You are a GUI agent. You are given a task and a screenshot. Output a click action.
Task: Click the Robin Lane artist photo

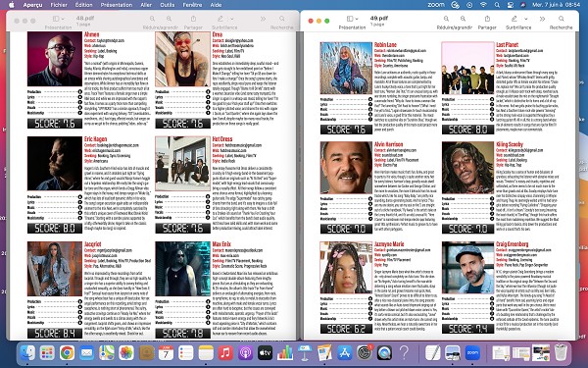[346, 68]
